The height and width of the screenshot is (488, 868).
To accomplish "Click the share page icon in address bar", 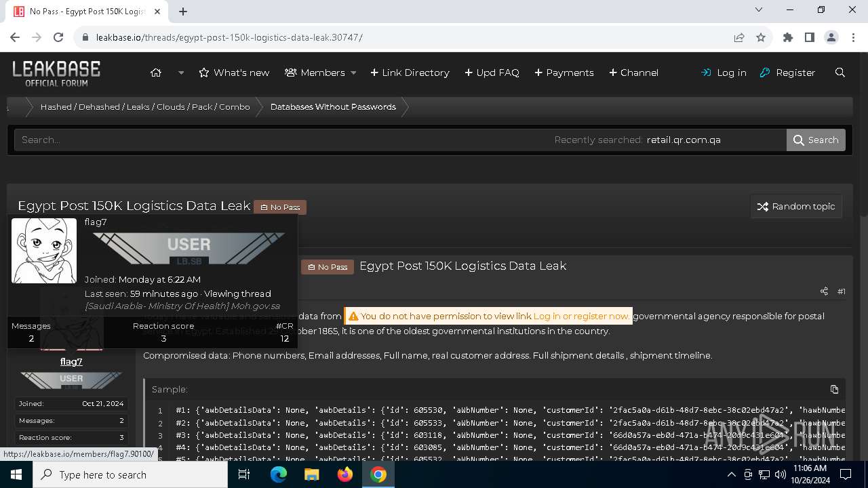I will (739, 37).
